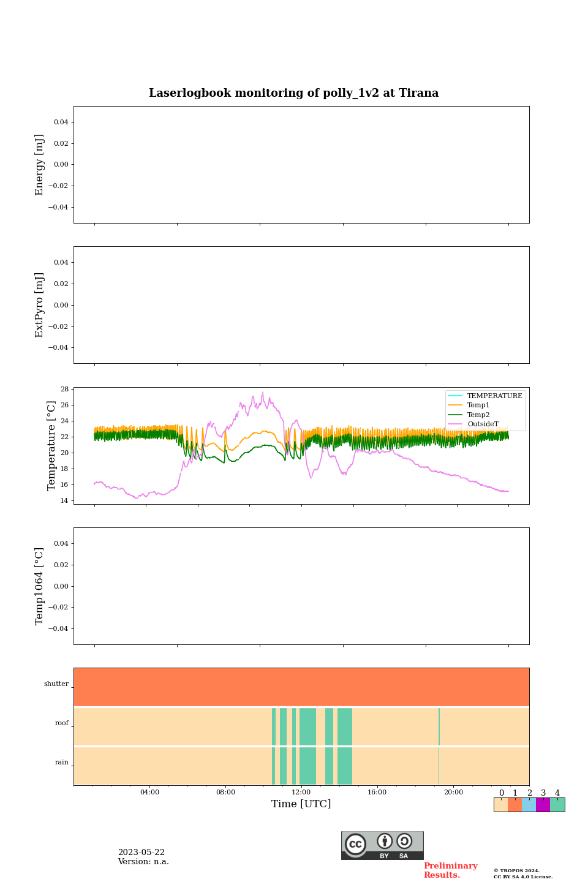The image size is (588, 882).
Task: Click the 12:00 time tick label
Action: click(x=301, y=793)
